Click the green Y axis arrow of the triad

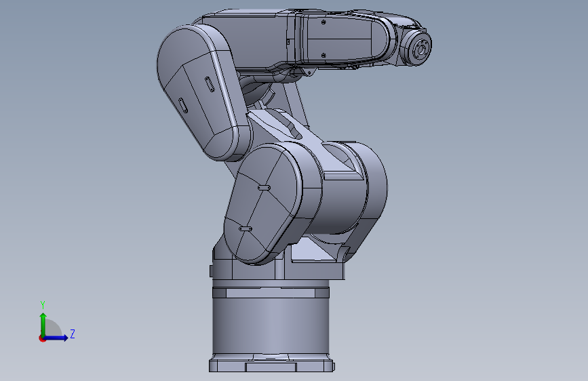pyautogui.click(x=43, y=325)
